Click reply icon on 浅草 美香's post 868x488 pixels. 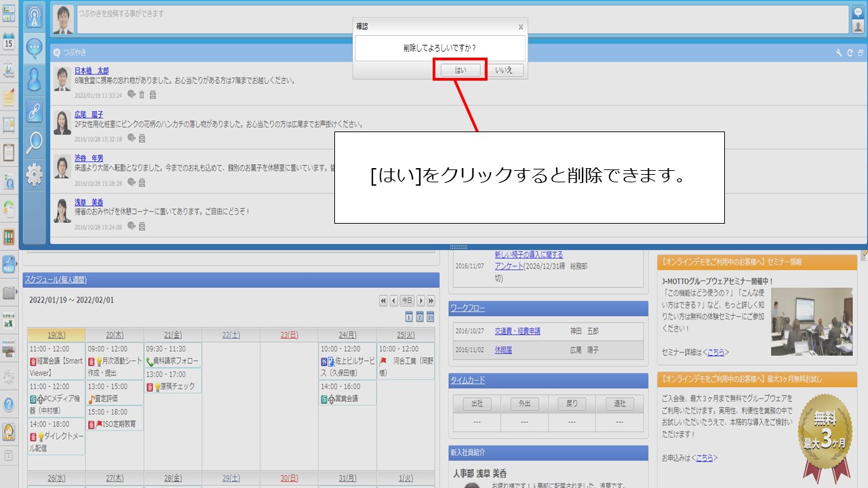[x=132, y=227]
